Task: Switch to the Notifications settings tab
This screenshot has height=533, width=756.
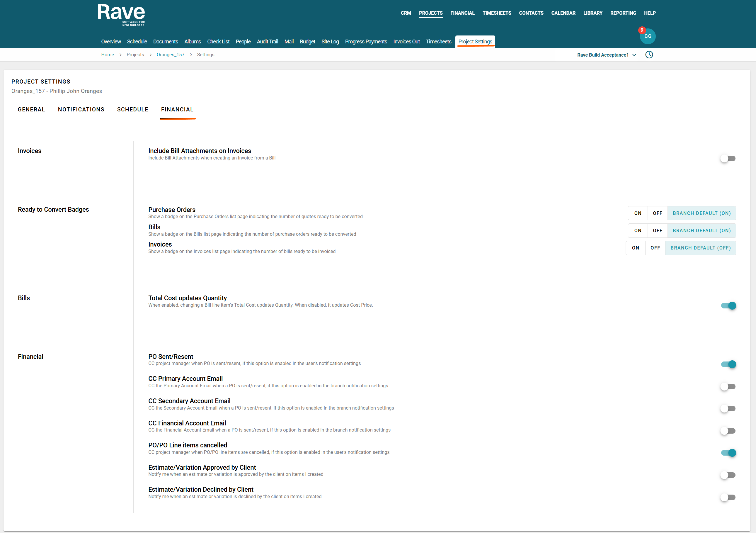Action: click(81, 109)
